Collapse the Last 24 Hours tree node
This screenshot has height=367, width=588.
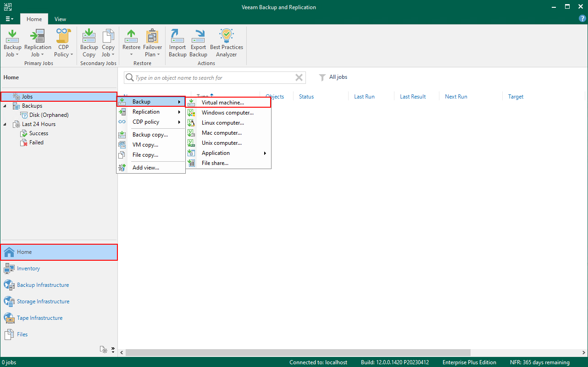[5, 124]
